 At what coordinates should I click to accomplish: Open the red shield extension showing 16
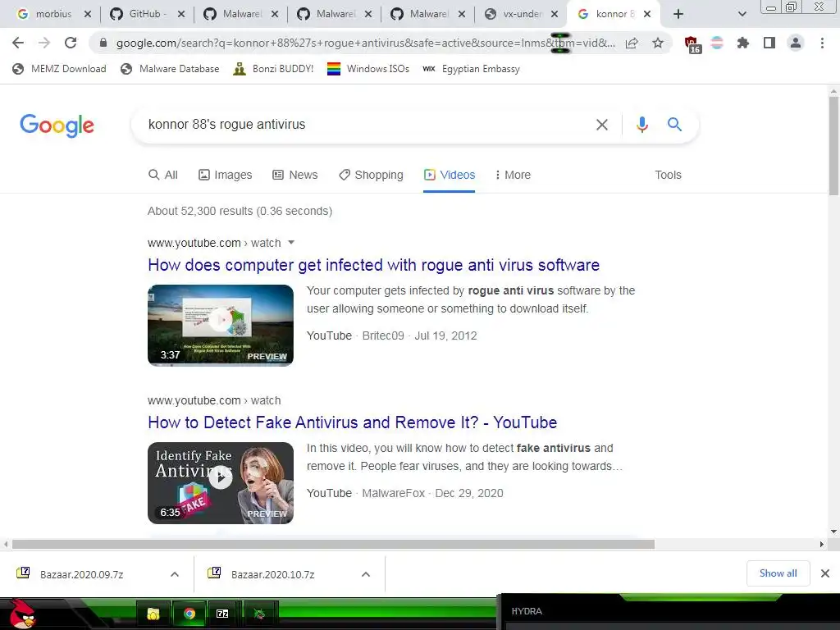click(x=692, y=44)
